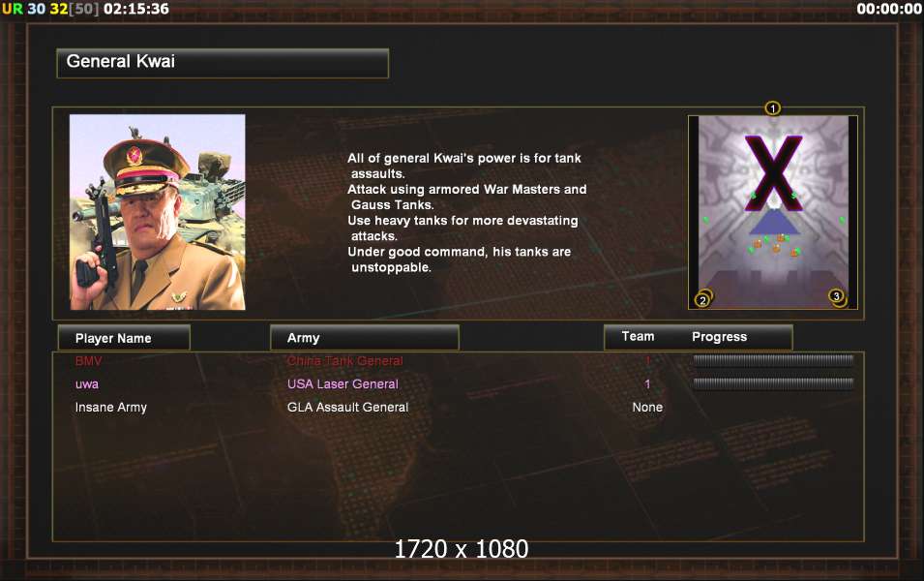
Task: Click the Team column header
Action: click(638, 336)
